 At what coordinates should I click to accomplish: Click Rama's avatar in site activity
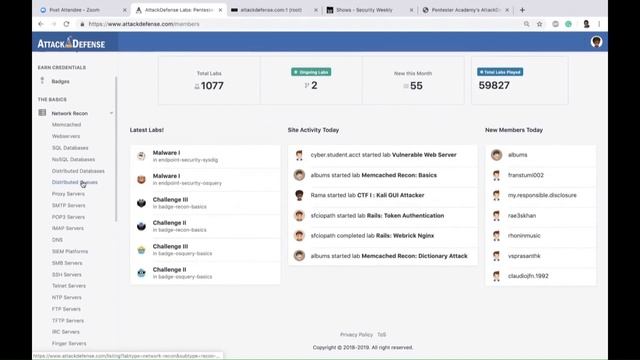[x=299, y=195]
